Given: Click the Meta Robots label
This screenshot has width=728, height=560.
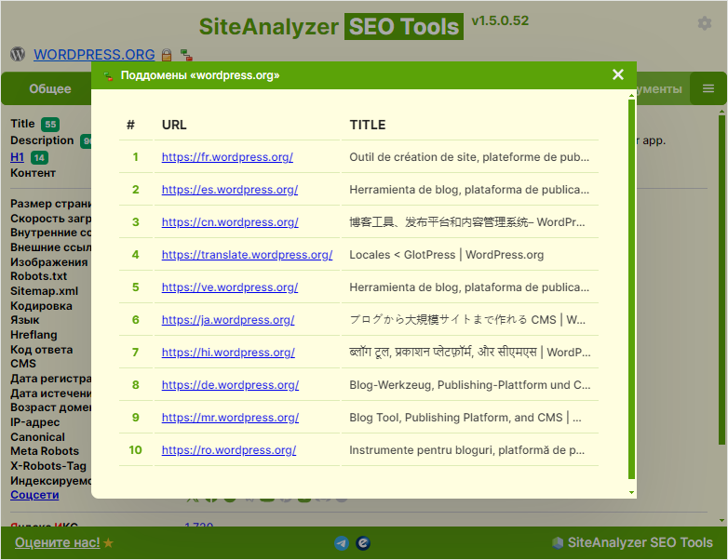Looking at the screenshot, I should tap(45, 451).
